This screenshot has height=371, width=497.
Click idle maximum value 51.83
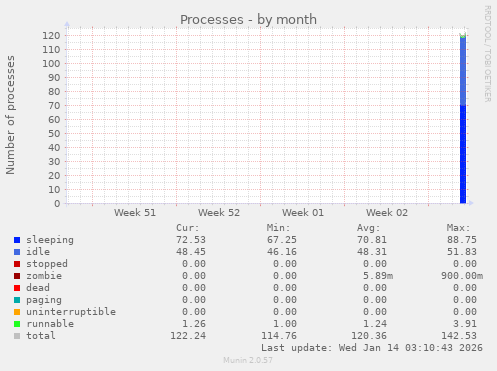click(x=462, y=252)
